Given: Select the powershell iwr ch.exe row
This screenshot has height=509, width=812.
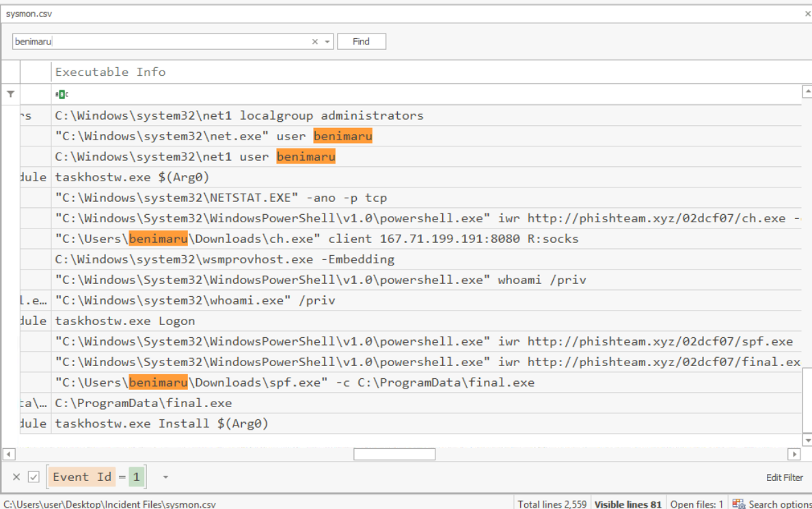Looking at the screenshot, I should pyautogui.click(x=427, y=218).
